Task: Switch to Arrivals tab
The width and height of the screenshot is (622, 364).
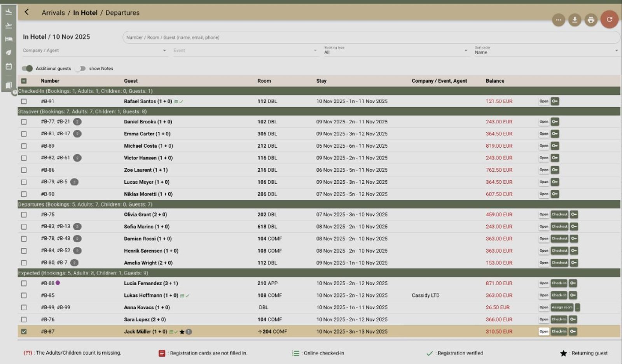Action: click(53, 13)
